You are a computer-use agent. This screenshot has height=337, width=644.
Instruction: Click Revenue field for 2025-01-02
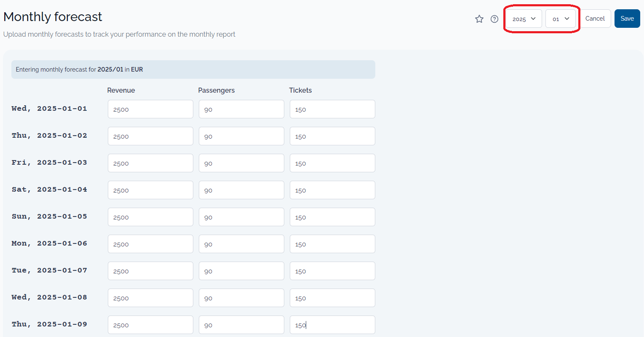tap(150, 136)
